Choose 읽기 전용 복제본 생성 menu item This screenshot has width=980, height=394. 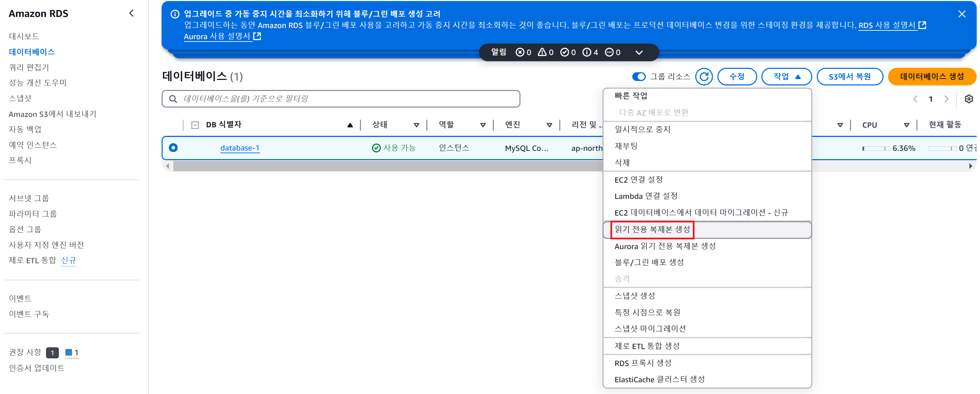click(x=652, y=229)
